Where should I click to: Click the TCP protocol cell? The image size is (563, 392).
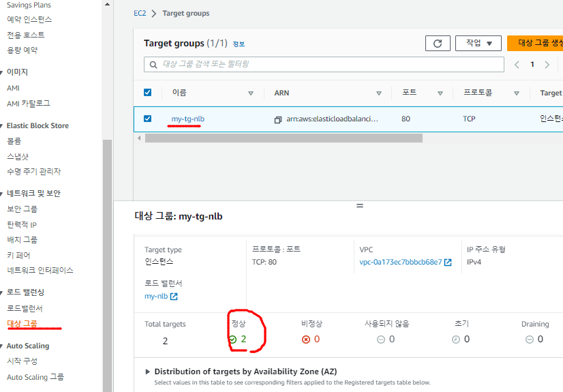point(469,119)
